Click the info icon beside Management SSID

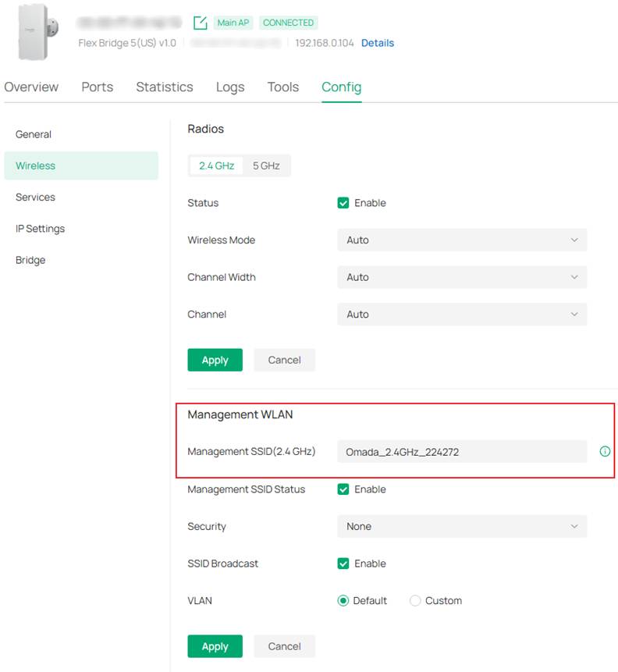pyautogui.click(x=604, y=451)
